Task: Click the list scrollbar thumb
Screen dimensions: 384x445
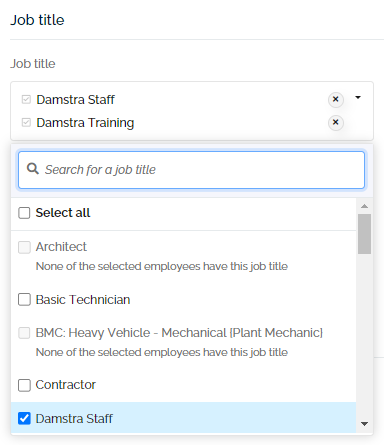Action: click(364, 234)
